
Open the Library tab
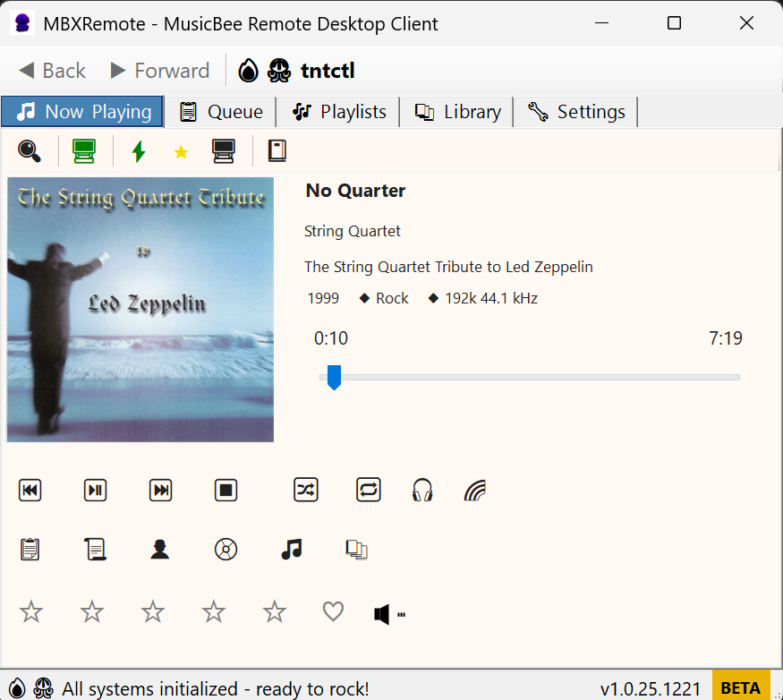[456, 111]
